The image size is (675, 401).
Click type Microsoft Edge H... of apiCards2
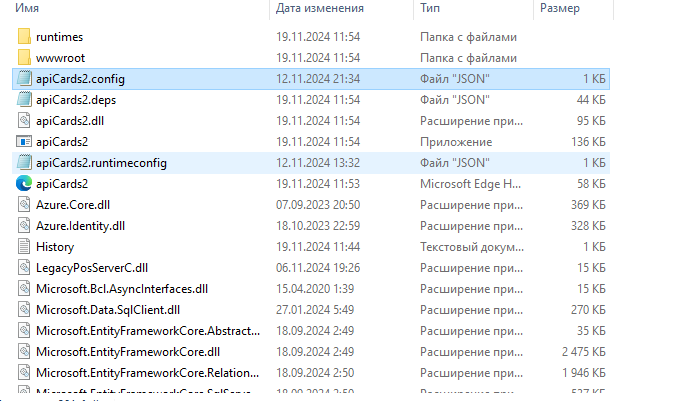tap(471, 184)
